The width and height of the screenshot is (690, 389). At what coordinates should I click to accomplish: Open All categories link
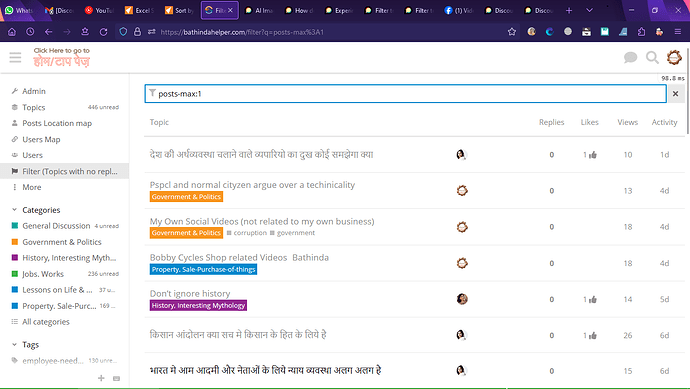[x=46, y=322]
